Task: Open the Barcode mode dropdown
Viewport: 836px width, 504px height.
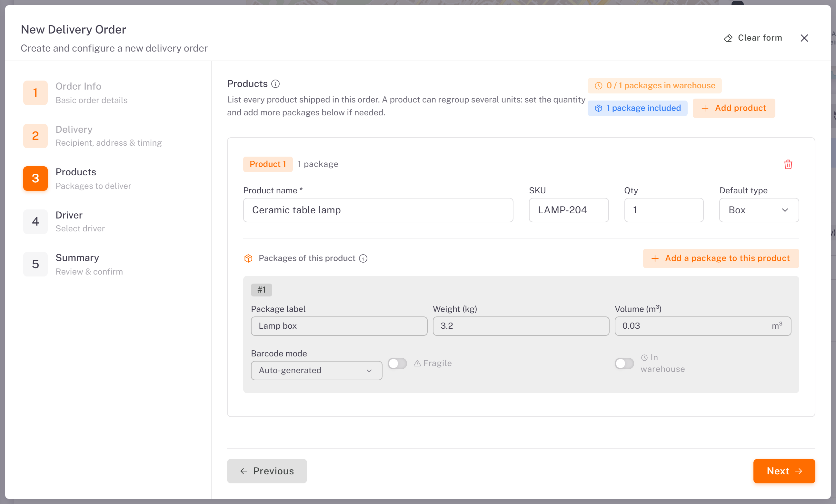Action: 316,371
